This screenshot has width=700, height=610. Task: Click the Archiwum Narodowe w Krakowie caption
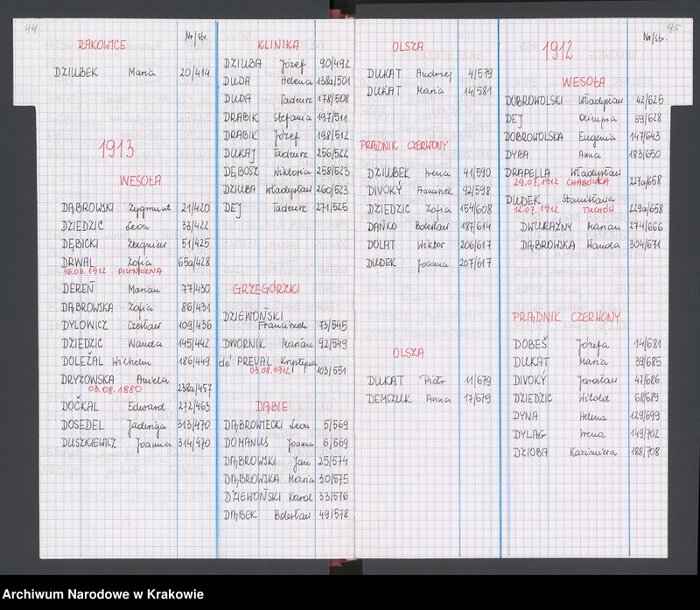tap(102, 594)
